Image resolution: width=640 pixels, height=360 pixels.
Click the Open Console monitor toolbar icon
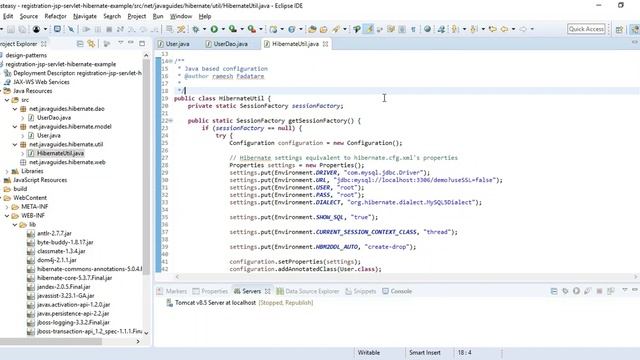tap(58, 29)
